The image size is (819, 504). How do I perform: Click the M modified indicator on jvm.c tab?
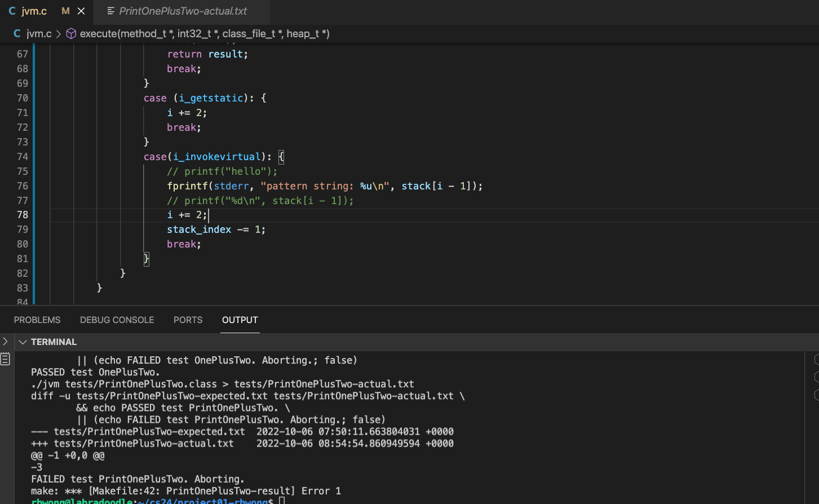click(65, 11)
